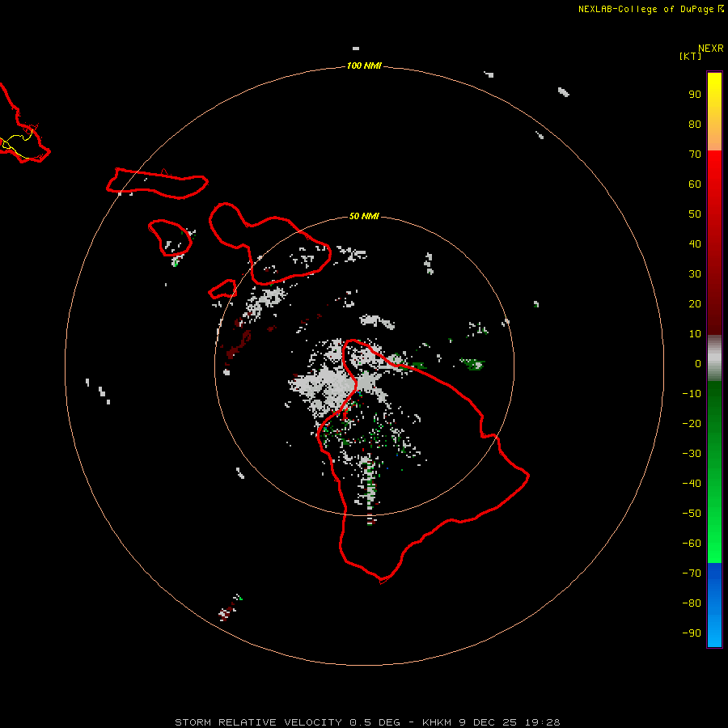
Task: Click the 0.5 DEG elevation angle text
Action: [375, 722]
